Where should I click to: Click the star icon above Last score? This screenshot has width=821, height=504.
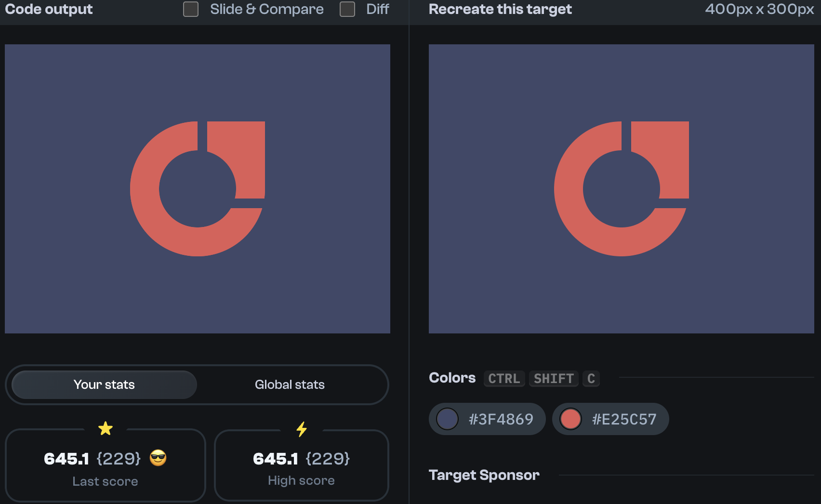(x=106, y=429)
